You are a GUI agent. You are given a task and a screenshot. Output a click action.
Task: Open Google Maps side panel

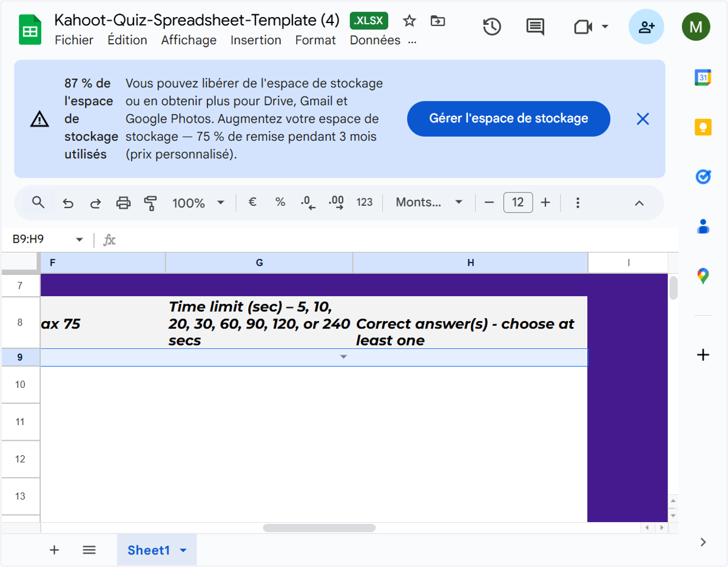click(x=703, y=276)
